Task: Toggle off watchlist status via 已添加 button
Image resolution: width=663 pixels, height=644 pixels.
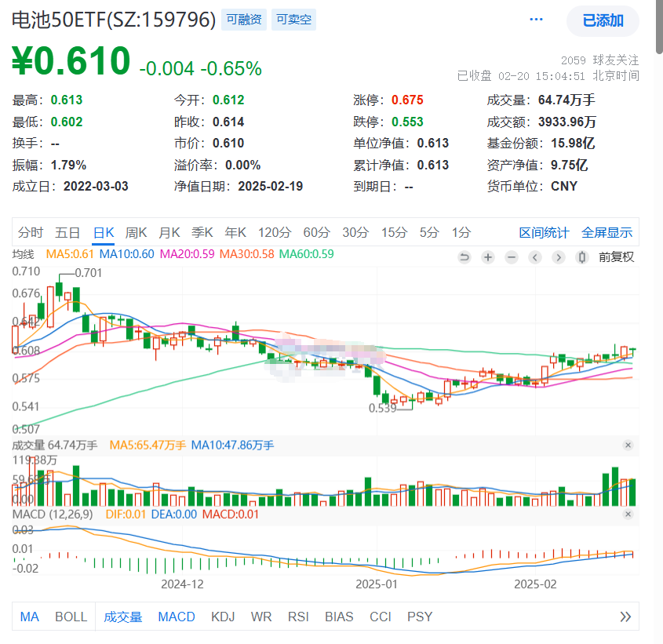Action: [602, 21]
